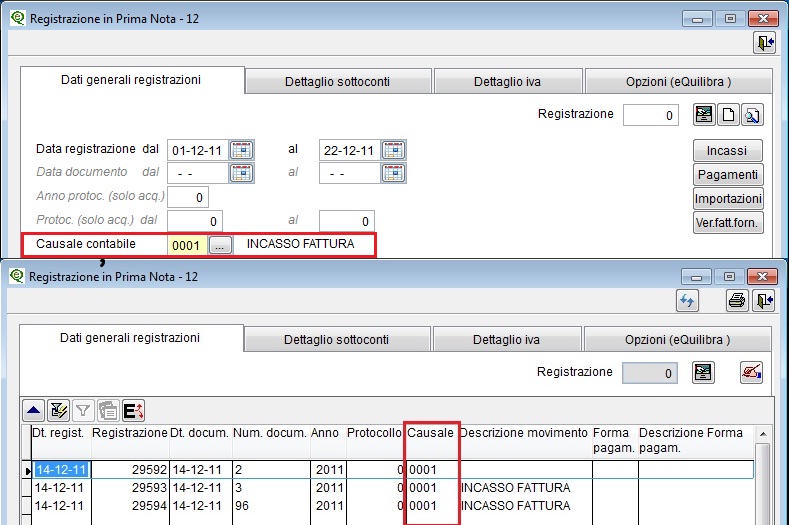Select Dati generali registrazioni tab in lower window
789x525 pixels.
[130, 338]
